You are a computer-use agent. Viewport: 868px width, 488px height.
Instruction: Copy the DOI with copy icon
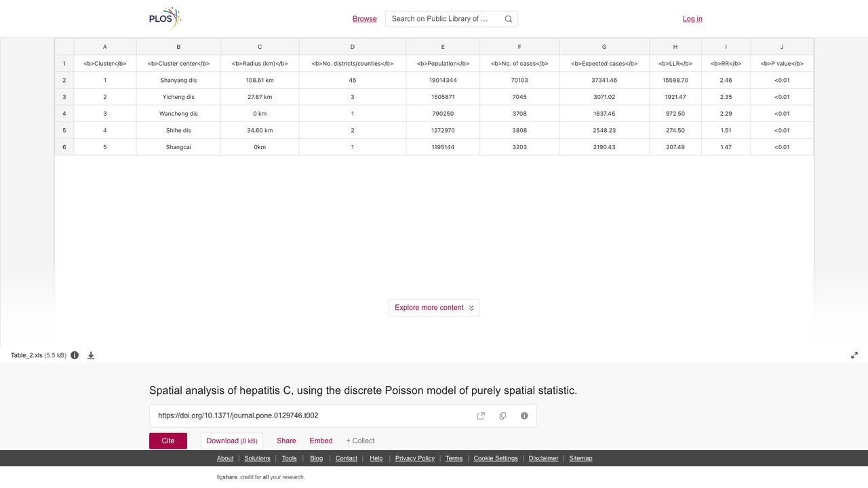502,415
